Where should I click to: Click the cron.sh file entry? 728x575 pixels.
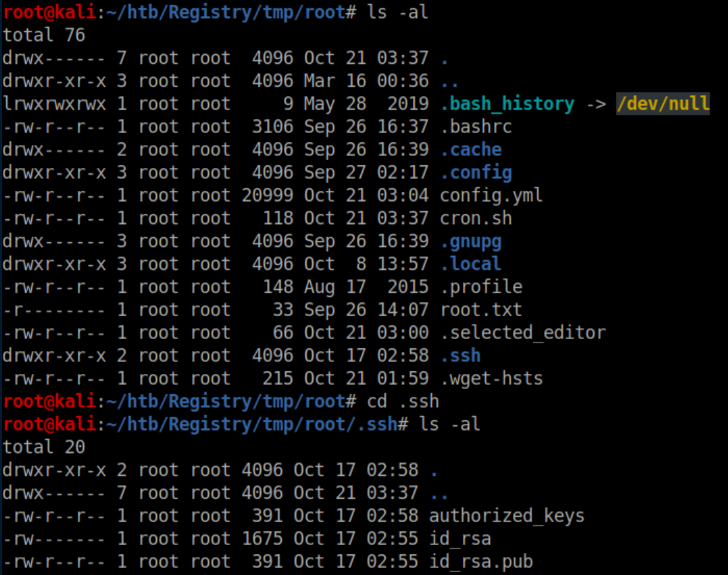[475, 218]
